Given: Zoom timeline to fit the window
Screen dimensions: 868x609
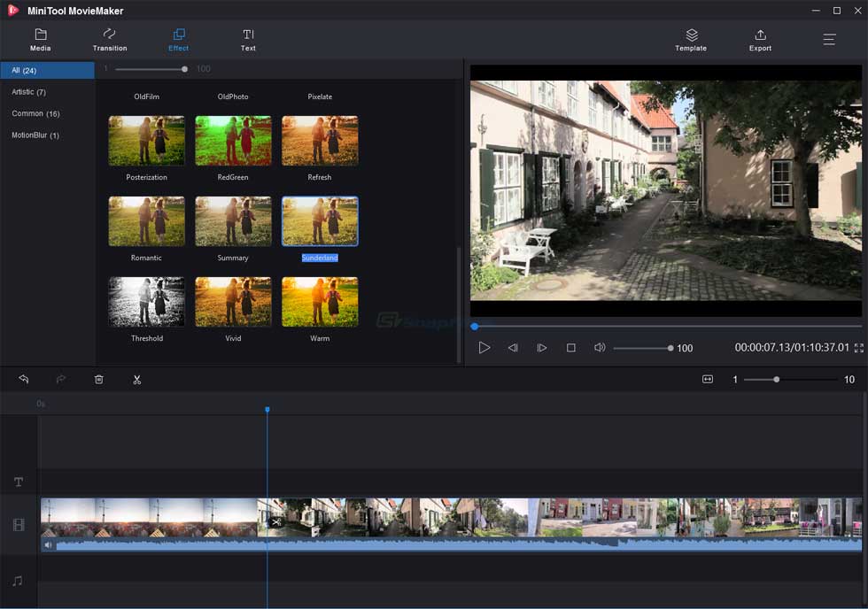Looking at the screenshot, I should pyautogui.click(x=707, y=379).
